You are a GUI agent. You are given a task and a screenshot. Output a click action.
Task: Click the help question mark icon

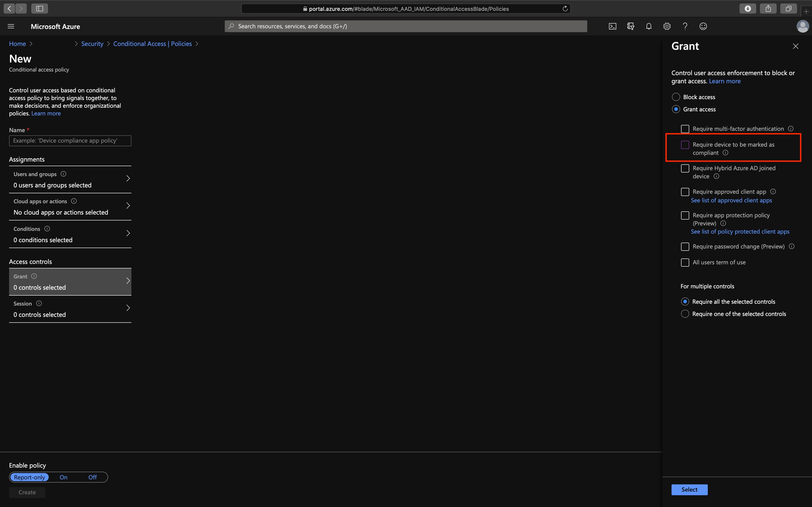click(685, 26)
